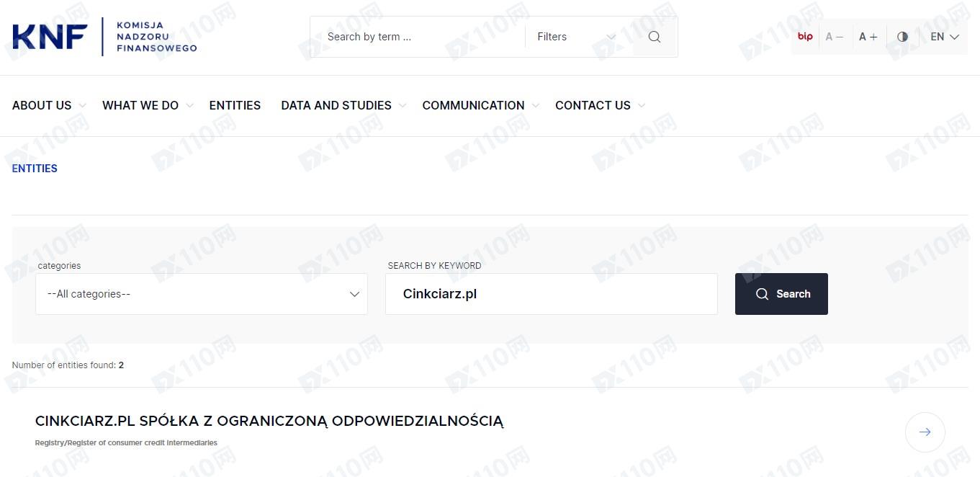Viewport: 980px width, 477px height.
Task: Click the arrow icon beside Cinkciarz.pl result
Action: [x=925, y=432]
